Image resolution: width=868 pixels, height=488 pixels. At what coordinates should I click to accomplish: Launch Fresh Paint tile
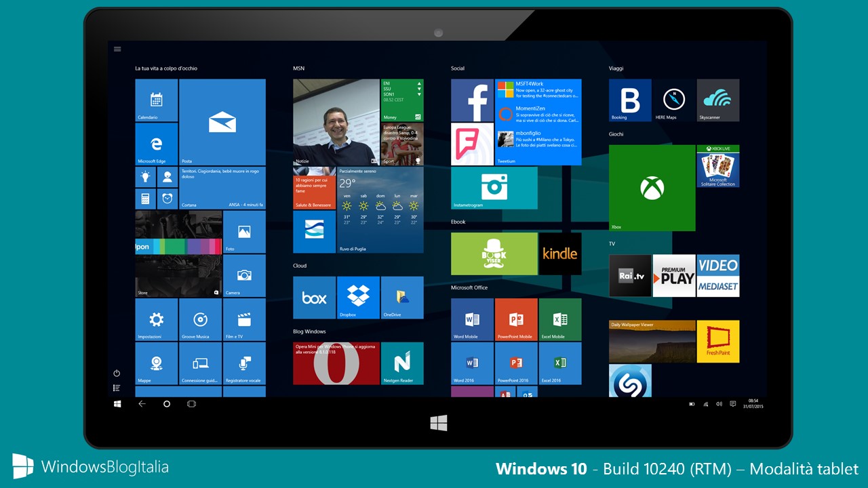tap(718, 342)
